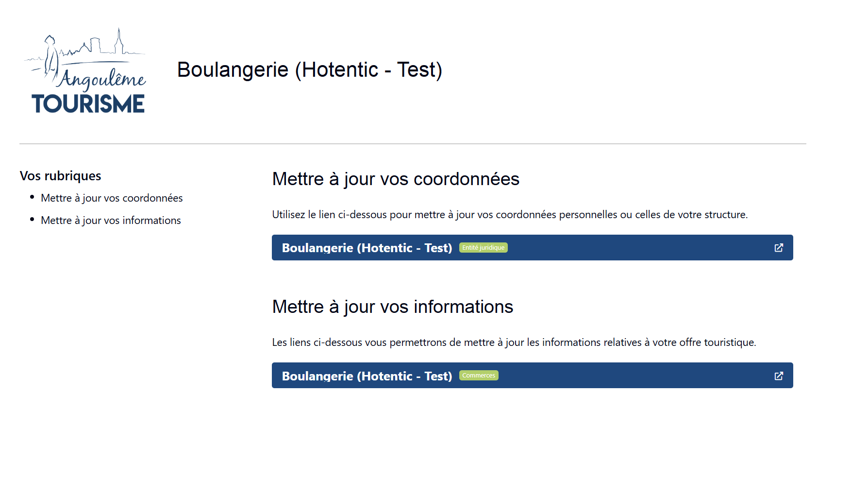Image resolution: width=868 pixels, height=497 pixels.
Task: Select the coordonnées instruction paragraph text
Action: click(x=509, y=214)
